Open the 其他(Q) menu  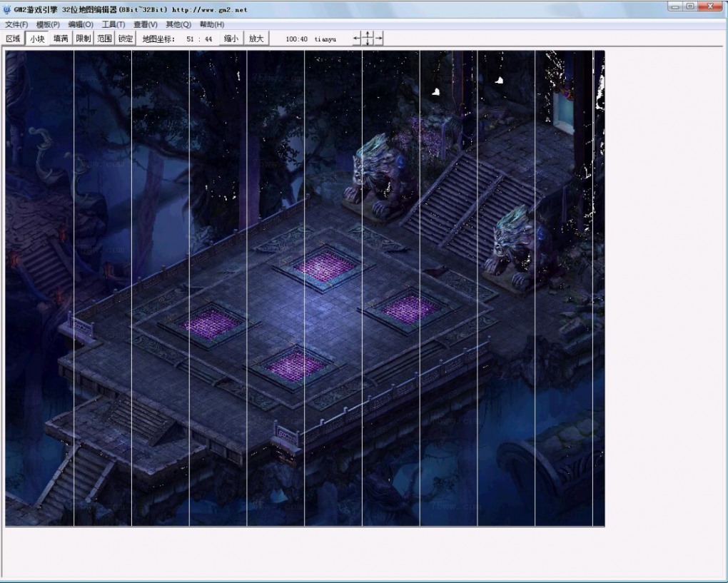(178, 24)
